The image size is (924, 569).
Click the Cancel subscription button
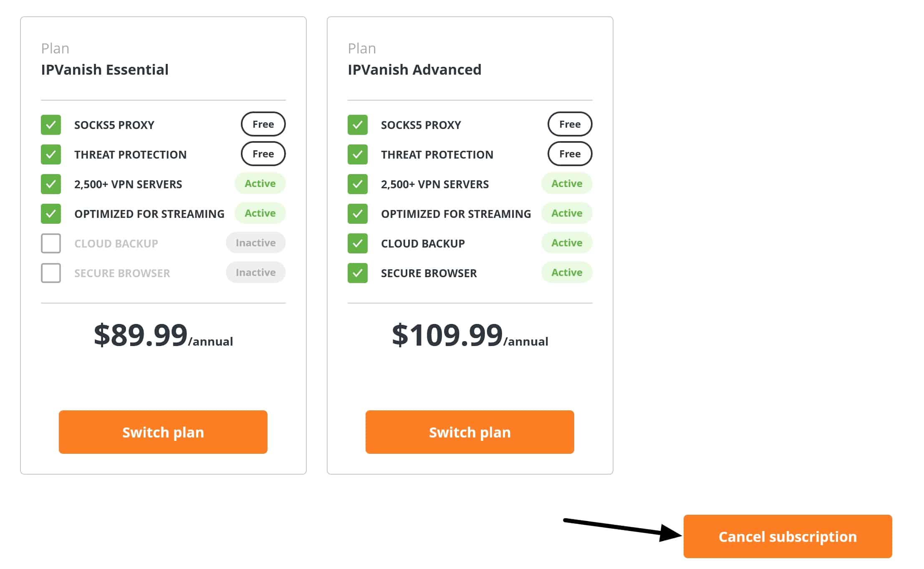coord(788,536)
